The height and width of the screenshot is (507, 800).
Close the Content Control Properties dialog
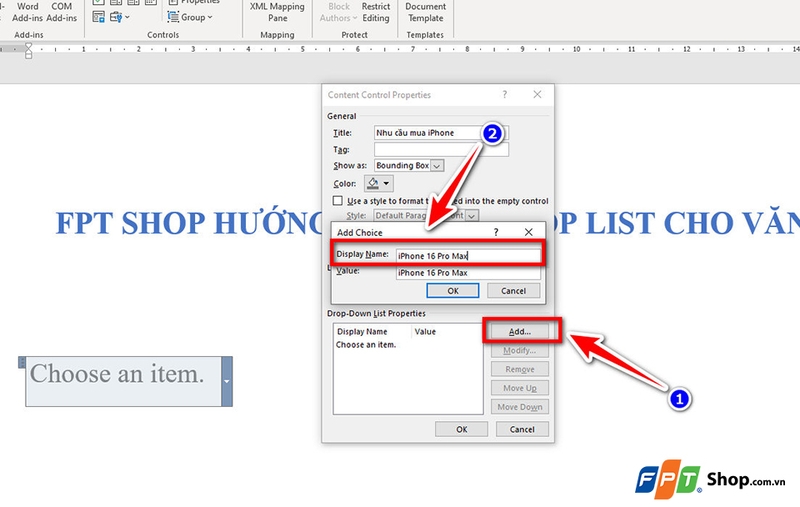pyautogui.click(x=537, y=94)
